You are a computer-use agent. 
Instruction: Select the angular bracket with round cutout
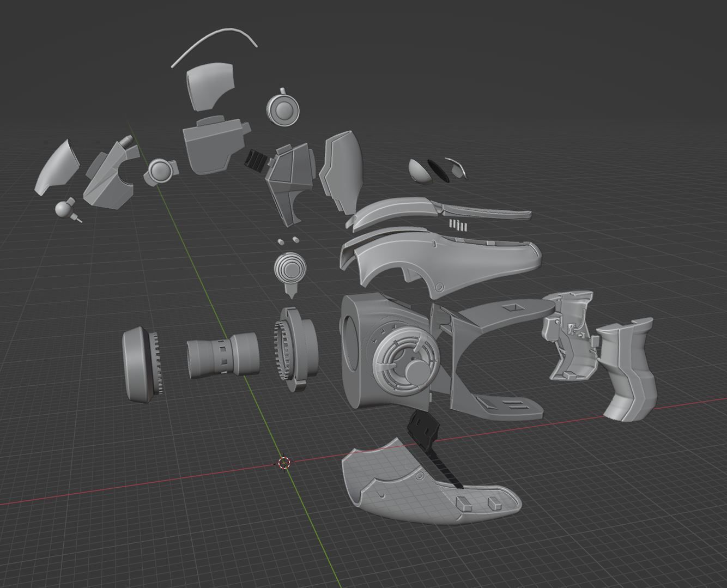[111, 173]
